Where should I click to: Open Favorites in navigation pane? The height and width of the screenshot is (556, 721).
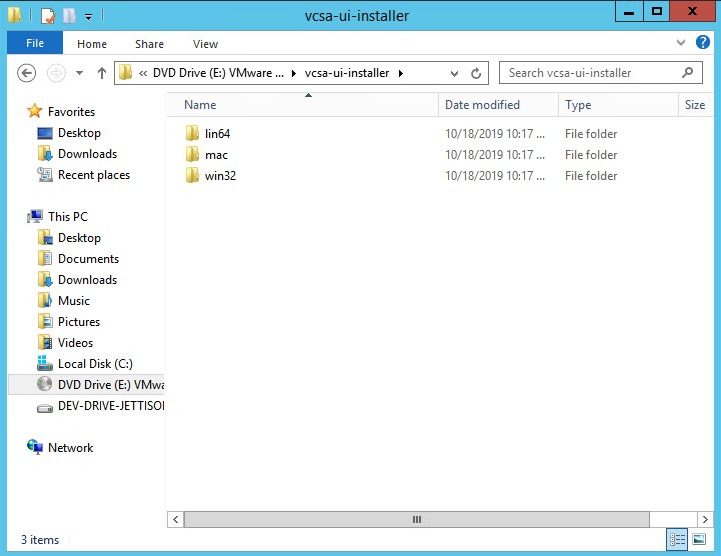click(x=71, y=112)
